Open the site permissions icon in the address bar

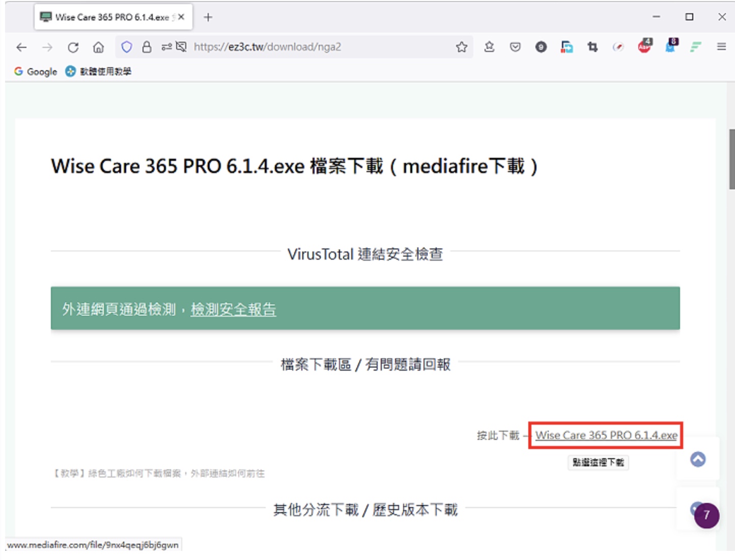pos(166,47)
